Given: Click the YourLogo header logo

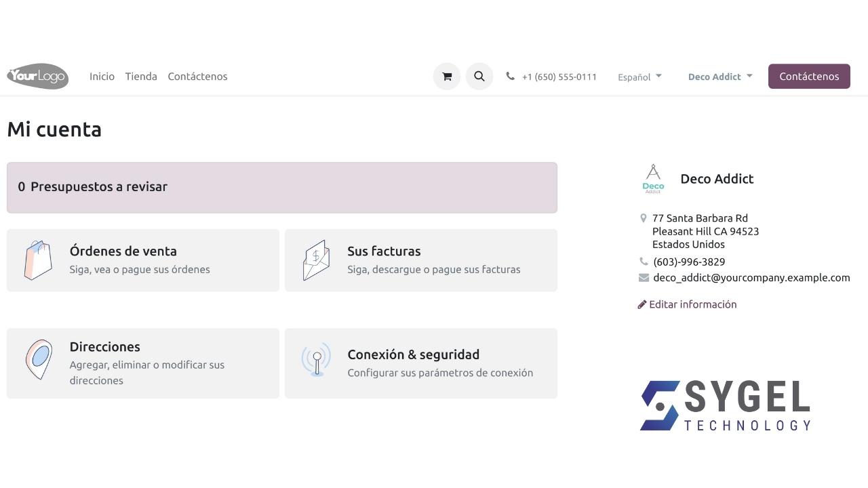Looking at the screenshot, I should pos(38,77).
